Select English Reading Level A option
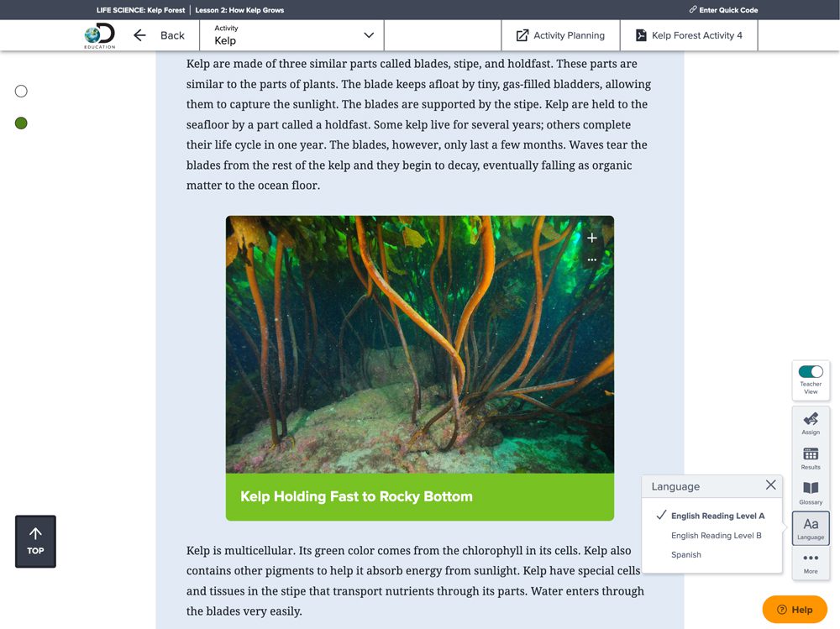The width and height of the screenshot is (840, 629). (717, 516)
